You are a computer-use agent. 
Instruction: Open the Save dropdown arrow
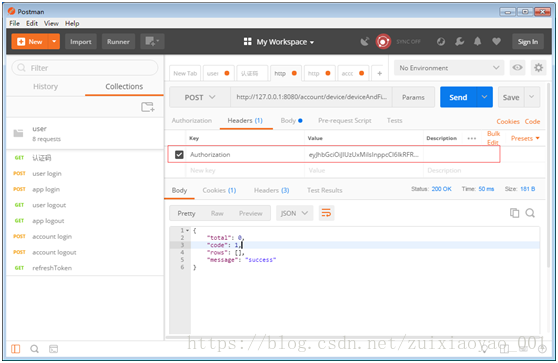click(x=532, y=97)
